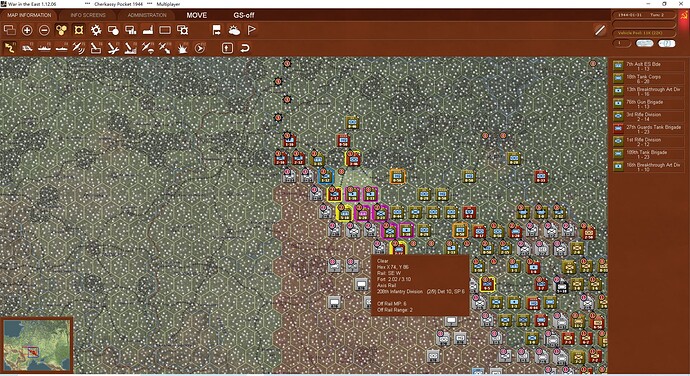This screenshot has width=690, height=376.
Task: Zoom in the map with plus icon
Action: pyautogui.click(x=27, y=30)
